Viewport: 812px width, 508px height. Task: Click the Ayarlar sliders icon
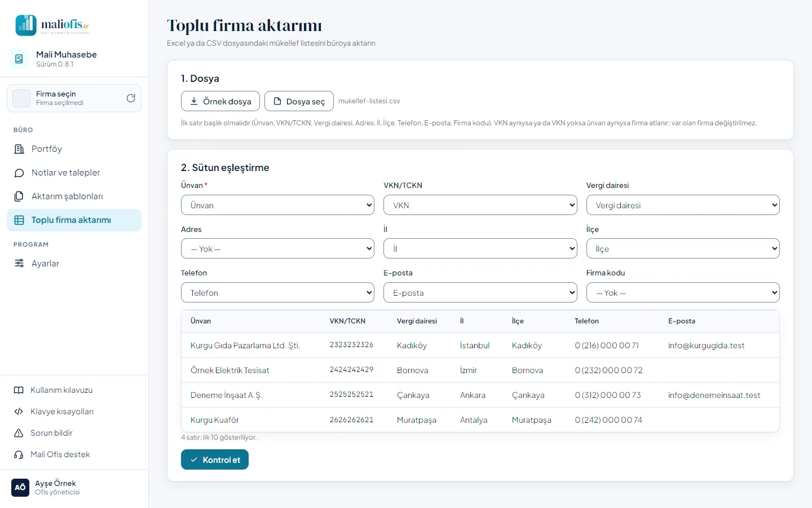coord(19,264)
